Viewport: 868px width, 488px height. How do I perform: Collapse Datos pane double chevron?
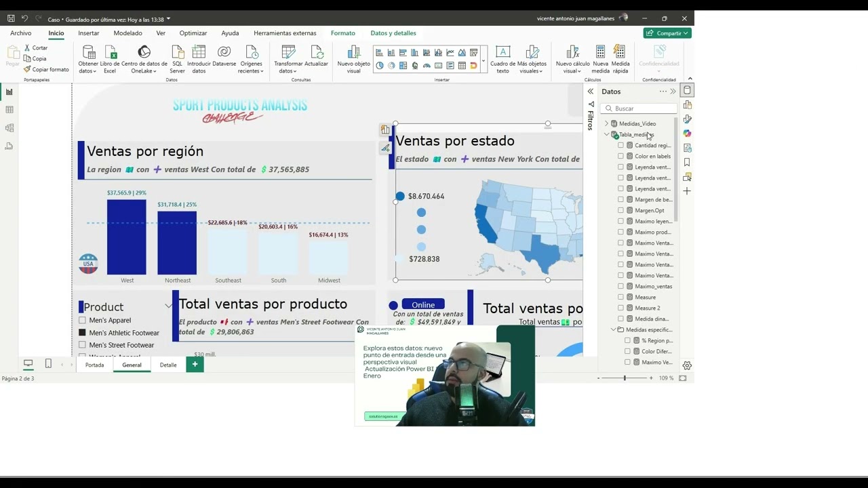click(x=673, y=91)
